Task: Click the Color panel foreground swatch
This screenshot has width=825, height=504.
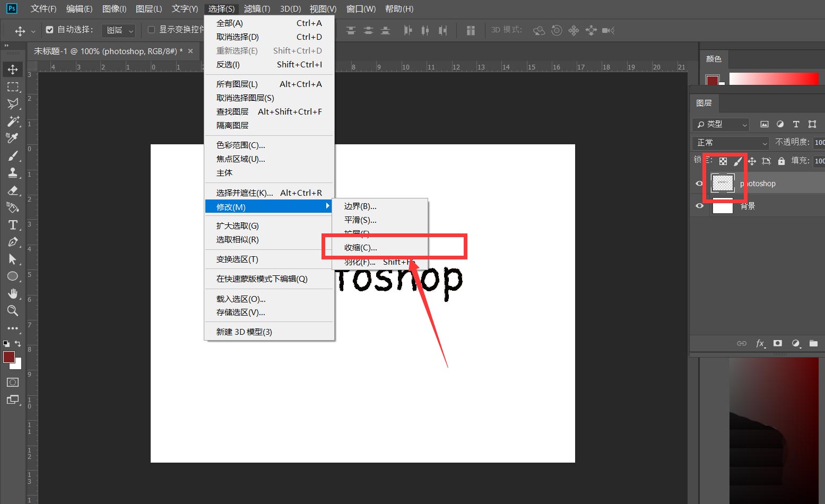Action: point(712,80)
